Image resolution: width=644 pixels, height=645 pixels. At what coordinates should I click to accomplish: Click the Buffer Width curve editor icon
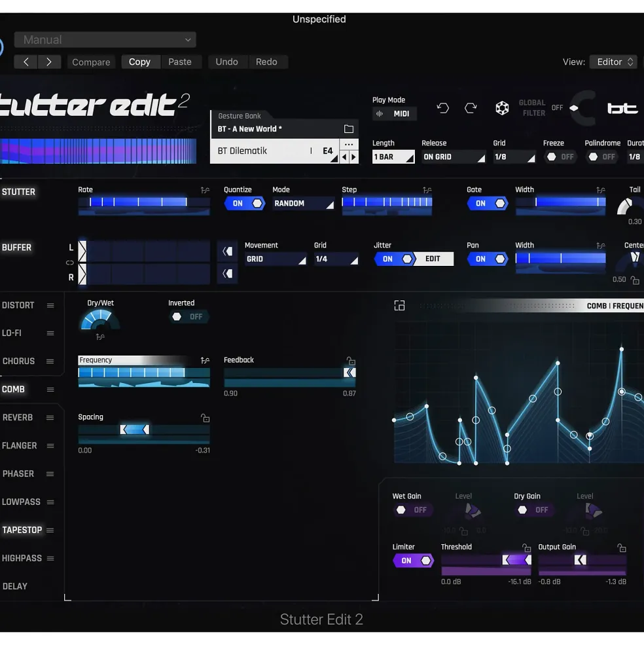600,246
